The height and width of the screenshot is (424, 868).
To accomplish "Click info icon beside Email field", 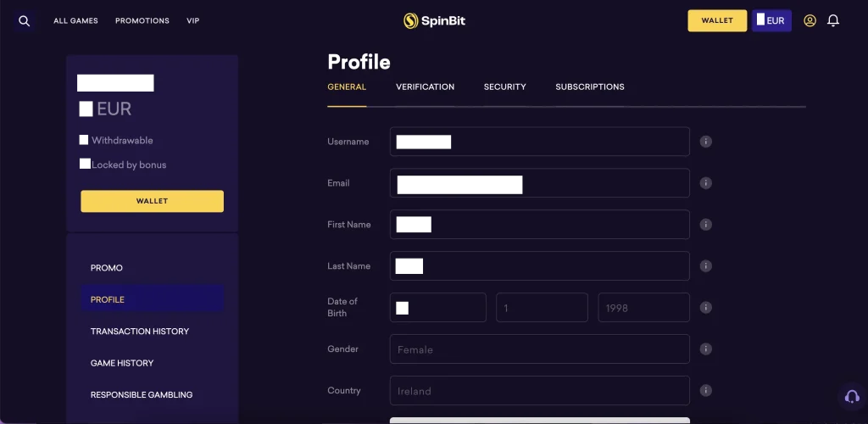I will click(706, 183).
